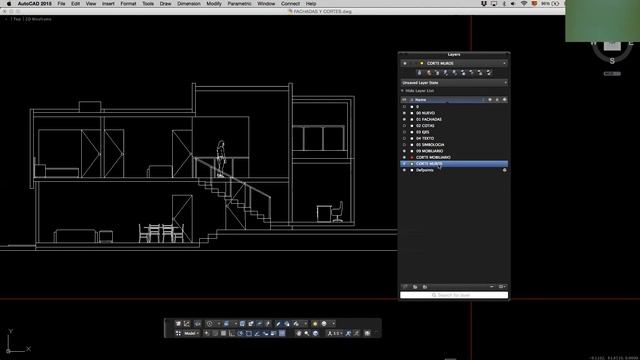This screenshot has width=640, height=360.
Task: Click the Freeze column header icon in layer list
Action: point(490,100)
